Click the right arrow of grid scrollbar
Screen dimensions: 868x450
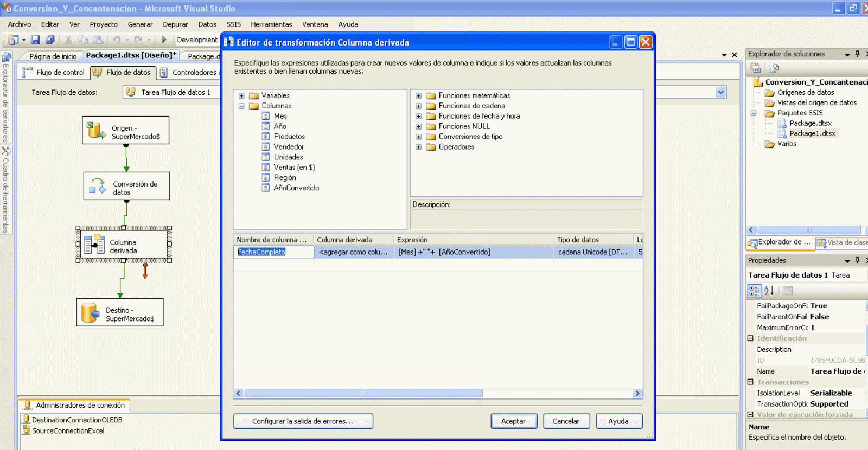point(637,393)
